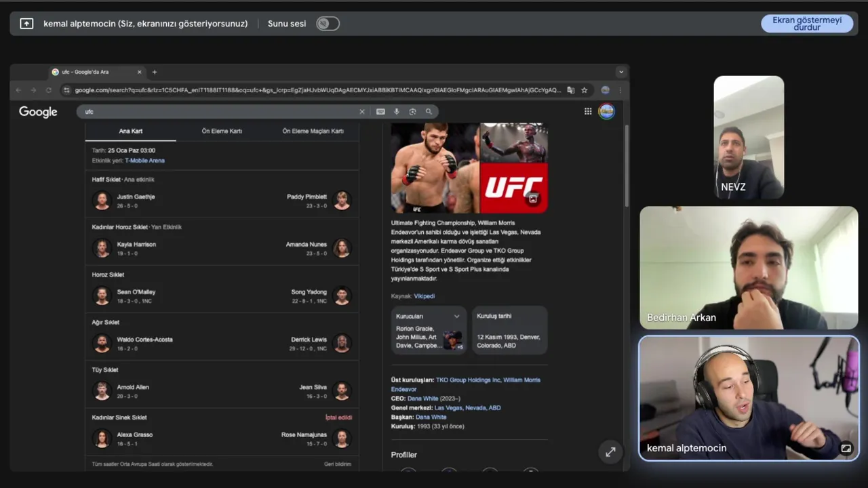Click the translate page icon
The width and height of the screenshot is (868, 488).
(x=571, y=90)
